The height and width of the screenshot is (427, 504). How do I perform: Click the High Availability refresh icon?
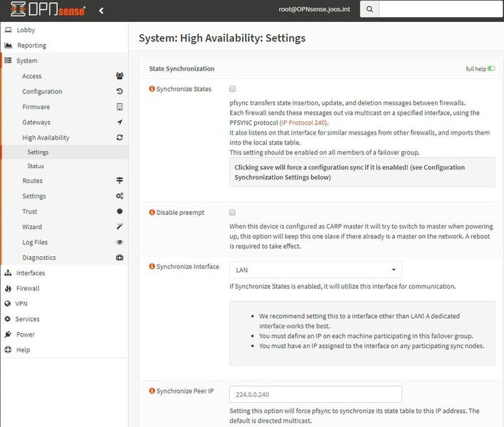120,137
